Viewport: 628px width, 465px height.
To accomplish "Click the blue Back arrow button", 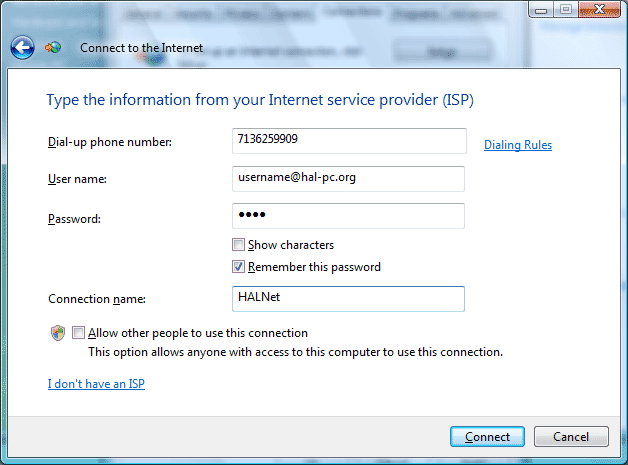I will coord(22,47).
